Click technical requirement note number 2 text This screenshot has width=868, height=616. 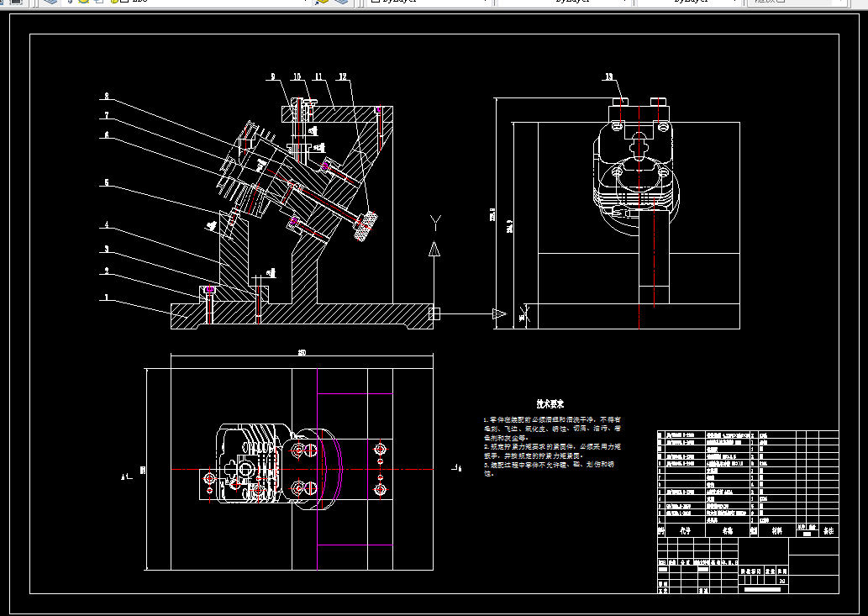[552, 451]
